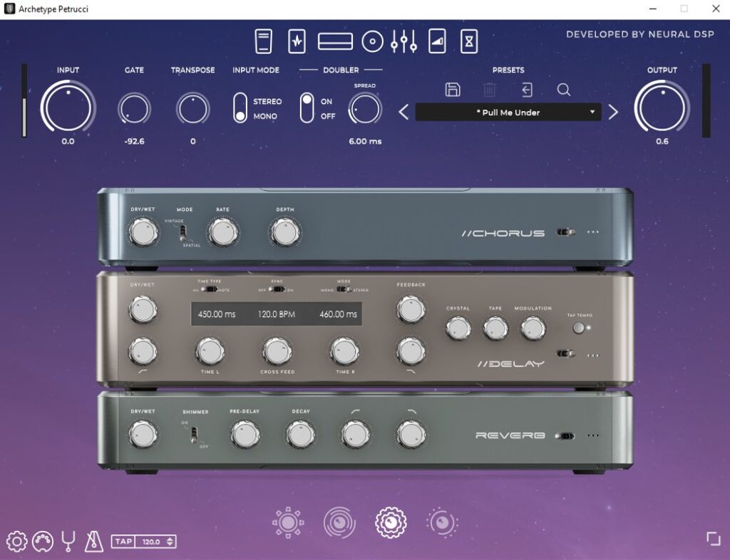The width and height of the screenshot is (730, 560).
Task: Click the Delay Cross Feed knob
Action: (x=277, y=352)
